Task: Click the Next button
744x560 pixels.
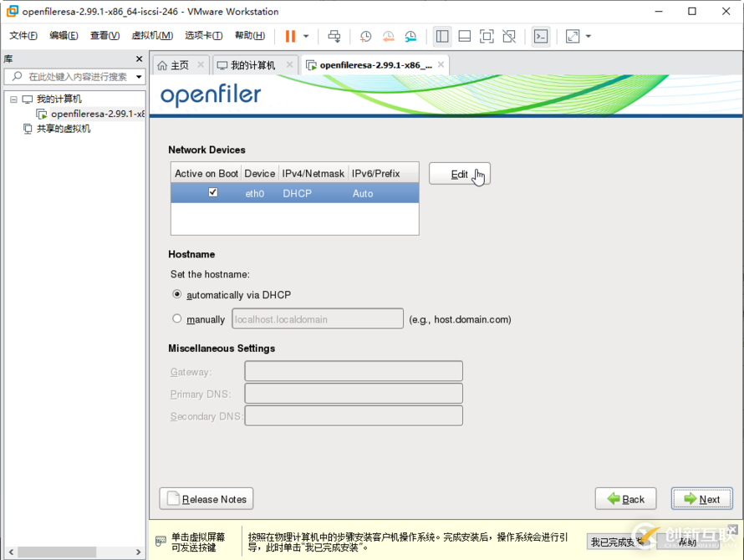Action: click(x=701, y=499)
